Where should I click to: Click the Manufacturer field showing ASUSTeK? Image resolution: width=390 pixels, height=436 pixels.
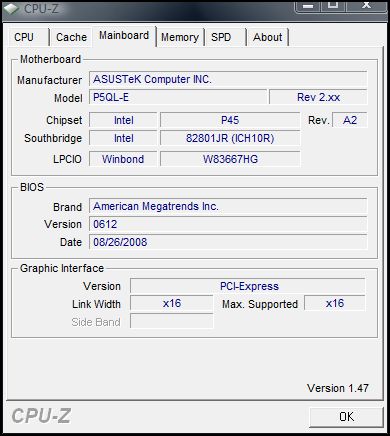(x=228, y=79)
